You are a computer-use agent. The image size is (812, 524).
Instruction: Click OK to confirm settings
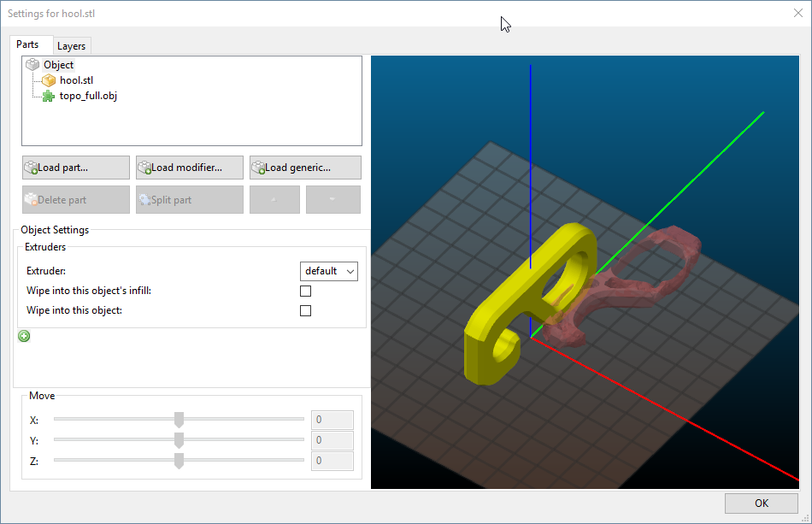pos(762,503)
